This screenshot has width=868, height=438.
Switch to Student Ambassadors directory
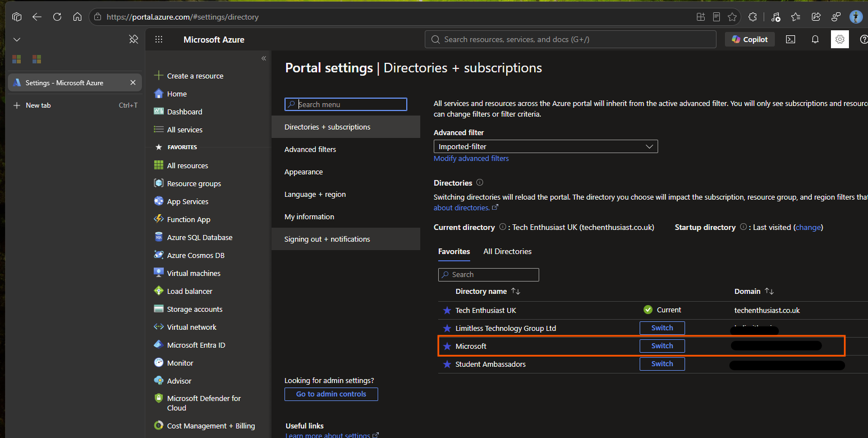pyautogui.click(x=662, y=364)
